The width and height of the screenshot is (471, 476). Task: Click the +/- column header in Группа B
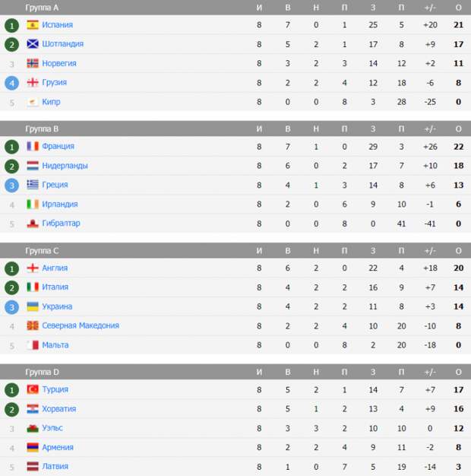pos(430,129)
